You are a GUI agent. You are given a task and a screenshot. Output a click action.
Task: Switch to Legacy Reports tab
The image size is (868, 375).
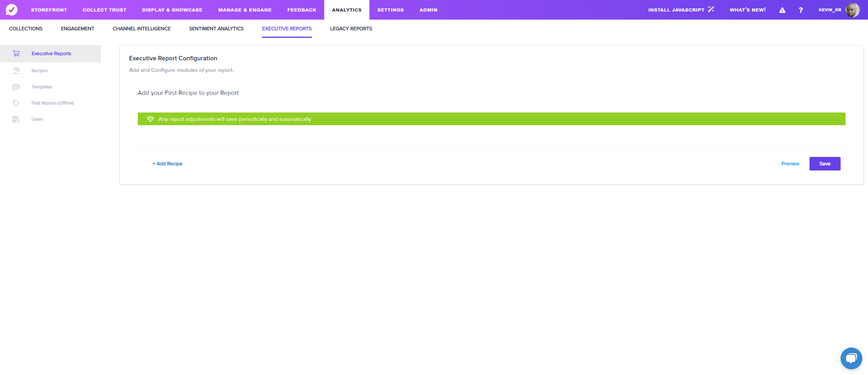[x=351, y=29]
